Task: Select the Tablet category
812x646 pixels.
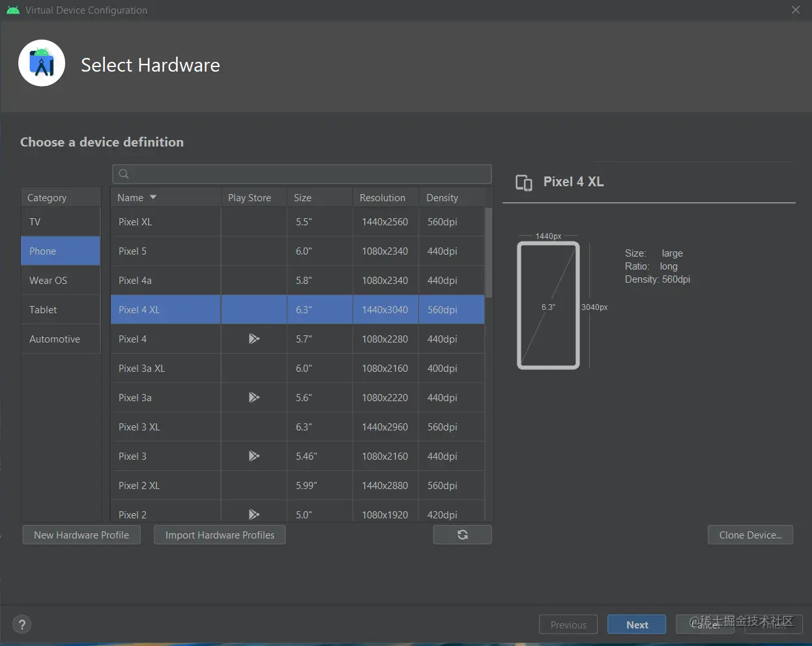Action: 61,309
